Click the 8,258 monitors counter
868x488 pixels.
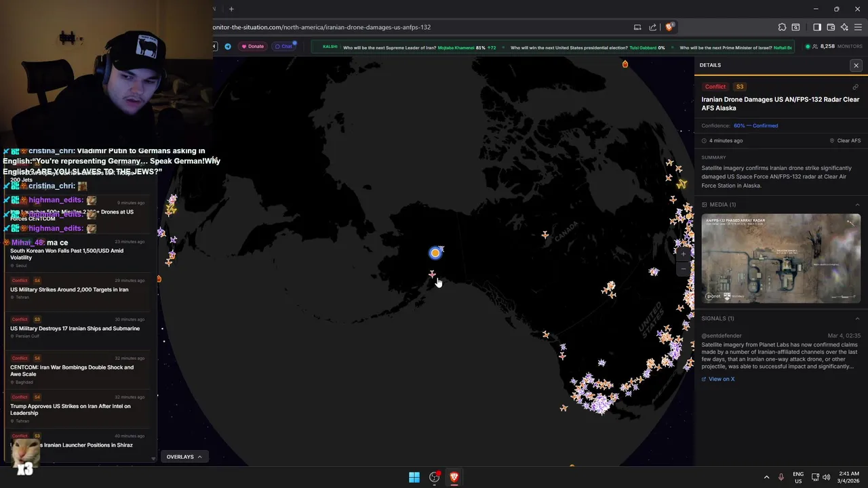[x=833, y=46]
